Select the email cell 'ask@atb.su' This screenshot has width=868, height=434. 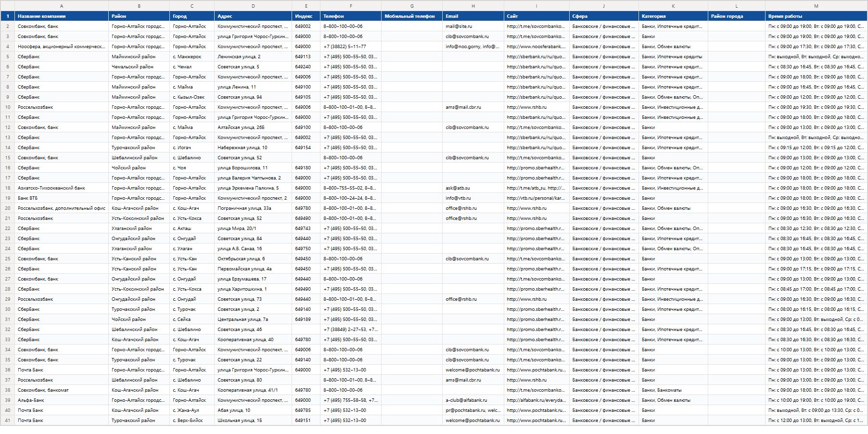point(473,188)
